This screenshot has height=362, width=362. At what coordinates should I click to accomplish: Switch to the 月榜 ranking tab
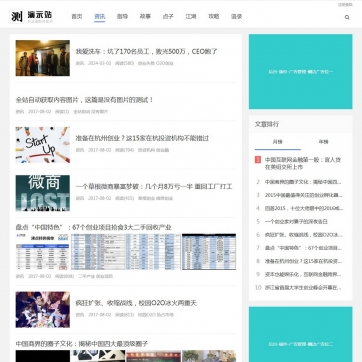click(277, 142)
